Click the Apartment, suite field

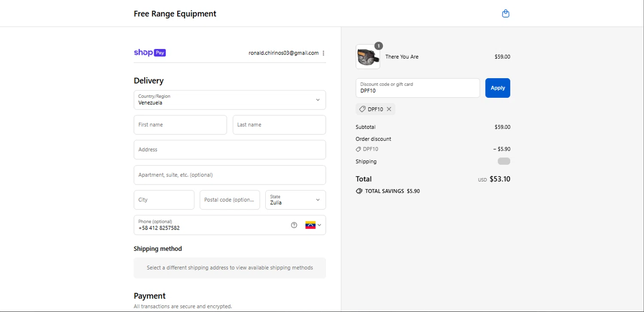[x=230, y=175]
